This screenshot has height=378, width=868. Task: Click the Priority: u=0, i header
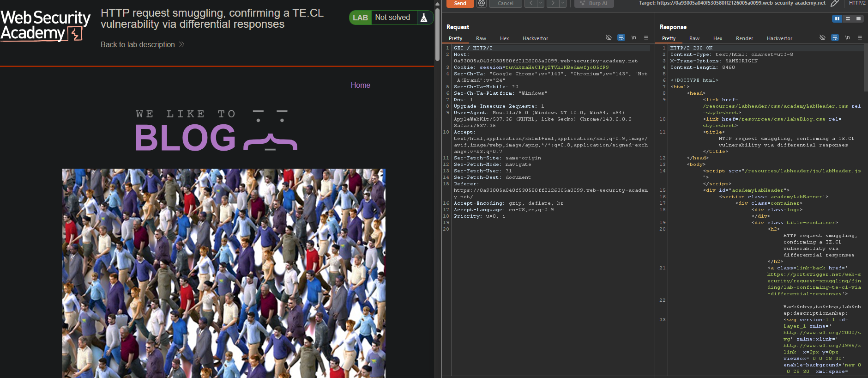(x=479, y=216)
